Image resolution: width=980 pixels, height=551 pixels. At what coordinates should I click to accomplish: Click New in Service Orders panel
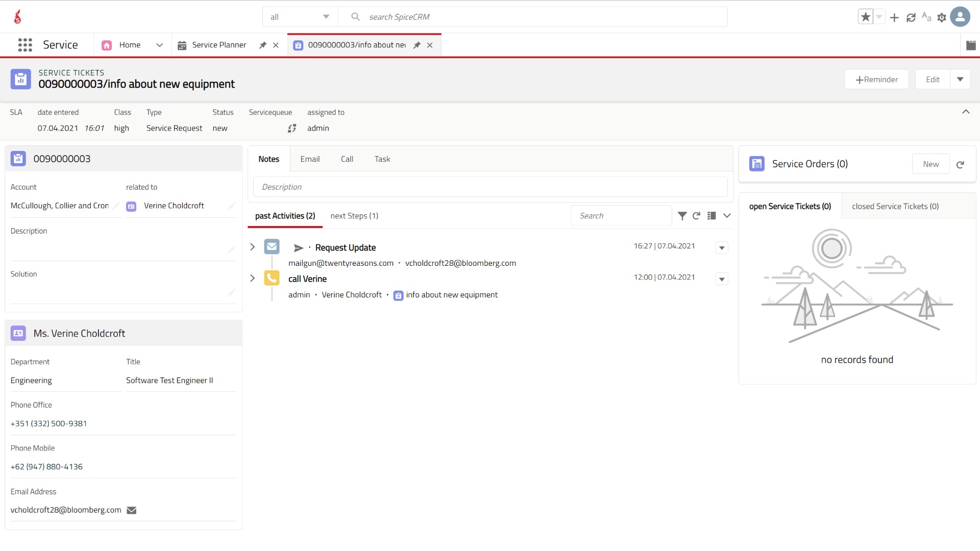[x=930, y=164]
